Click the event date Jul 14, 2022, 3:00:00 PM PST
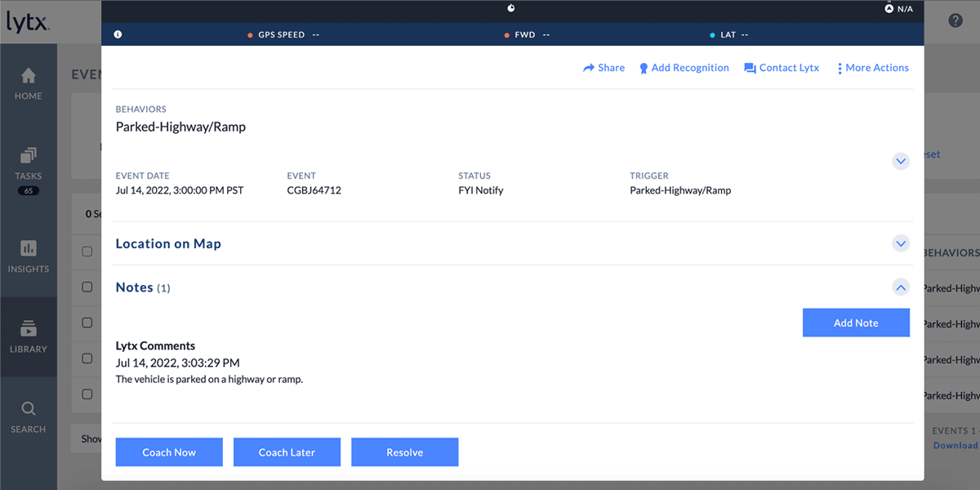The image size is (980, 490). [180, 190]
